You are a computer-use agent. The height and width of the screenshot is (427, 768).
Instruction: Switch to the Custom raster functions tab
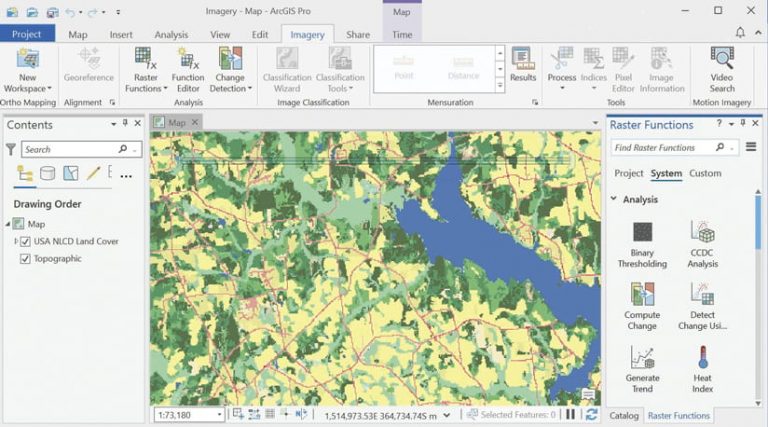click(705, 173)
